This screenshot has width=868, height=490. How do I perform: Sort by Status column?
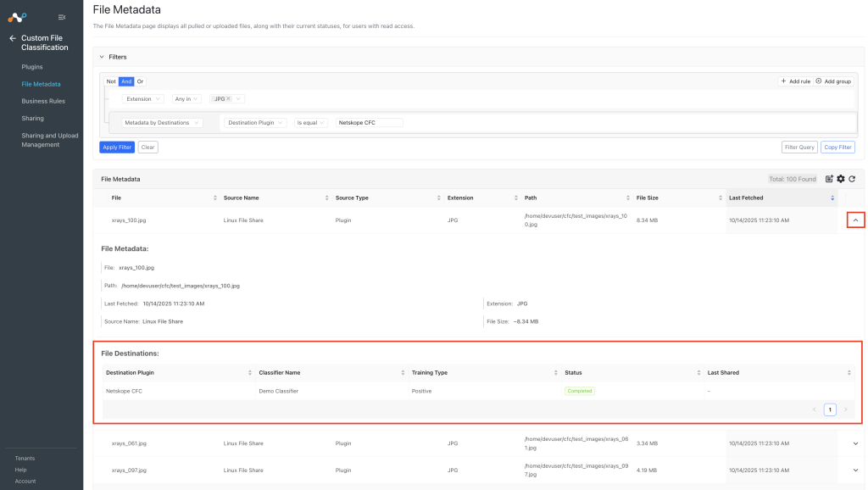point(698,373)
